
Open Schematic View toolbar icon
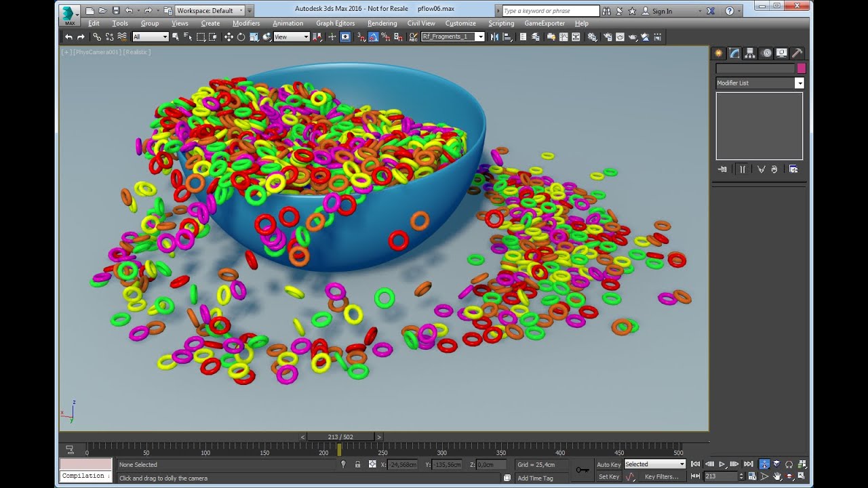click(x=576, y=37)
